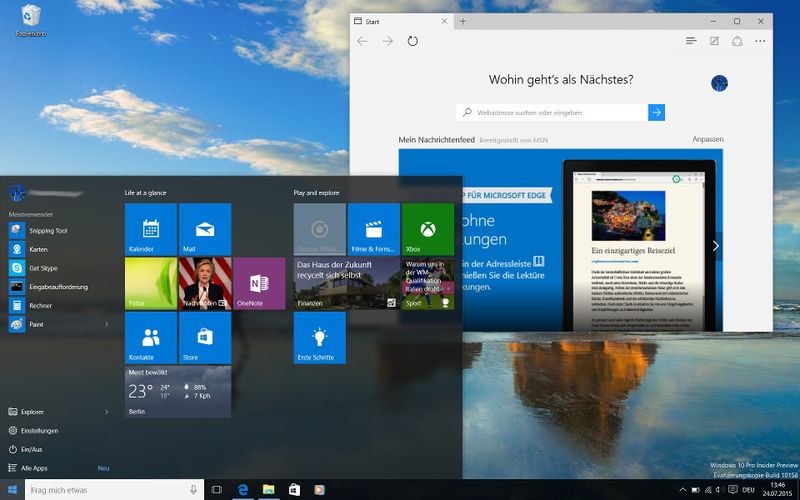The width and height of the screenshot is (800, 500).
Task: Click the Edge back arrow
Action: tap(362, 41)
